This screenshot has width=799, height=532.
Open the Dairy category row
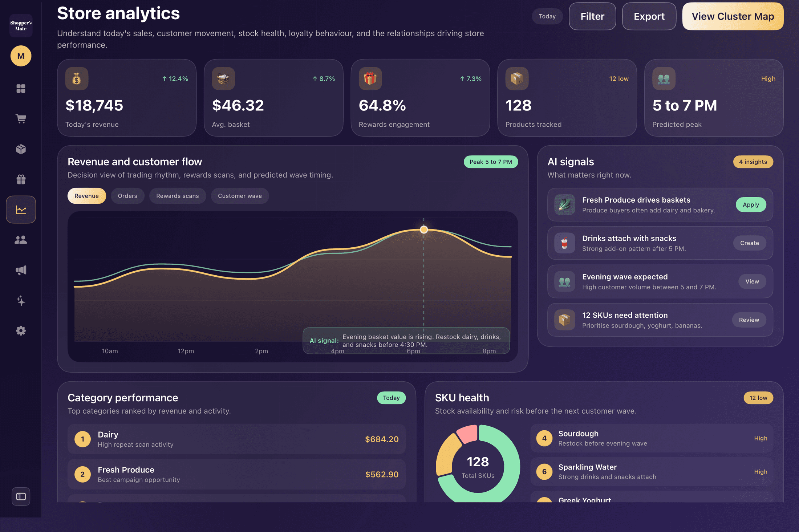click(x=236, y=439)
